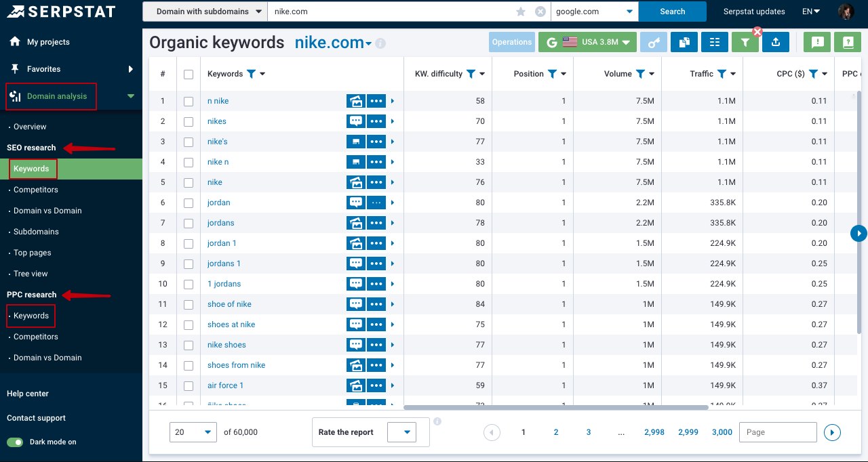Check the box for 'air force 1' row
Screen dimensions: 868x462
(189, 385)
